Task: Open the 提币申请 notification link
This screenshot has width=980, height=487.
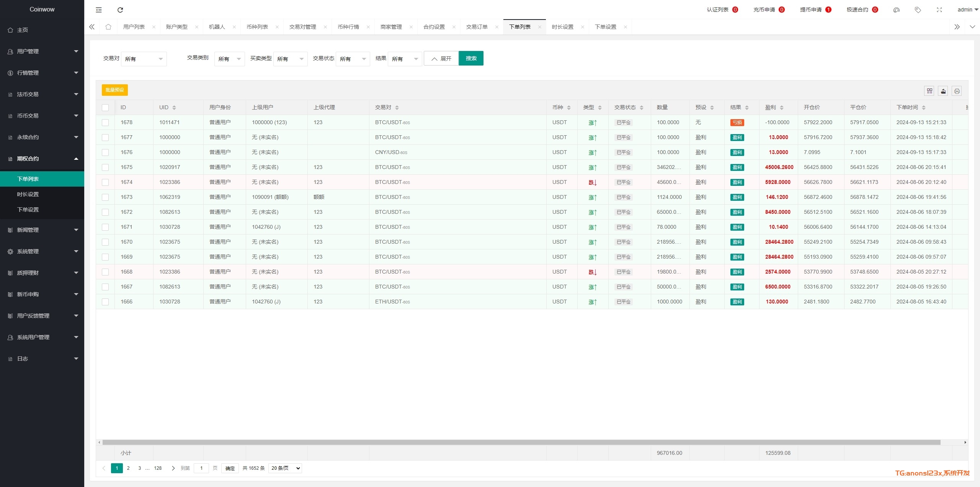Action: (815, 10)
